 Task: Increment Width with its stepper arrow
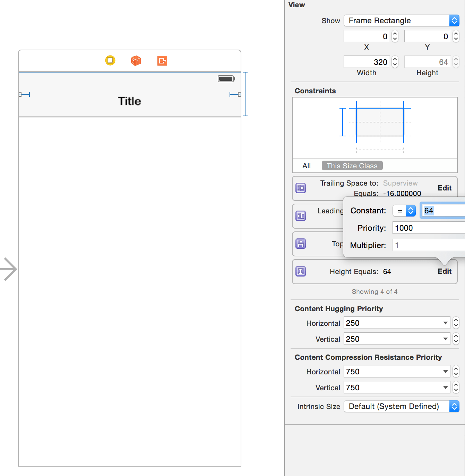click(x=395, y=59)
